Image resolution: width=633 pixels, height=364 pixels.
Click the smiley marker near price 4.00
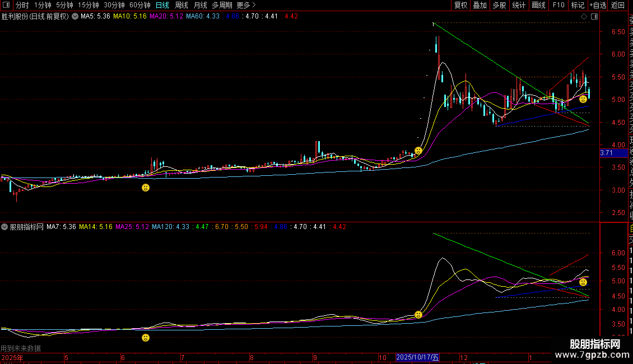[x=418, y=151]
